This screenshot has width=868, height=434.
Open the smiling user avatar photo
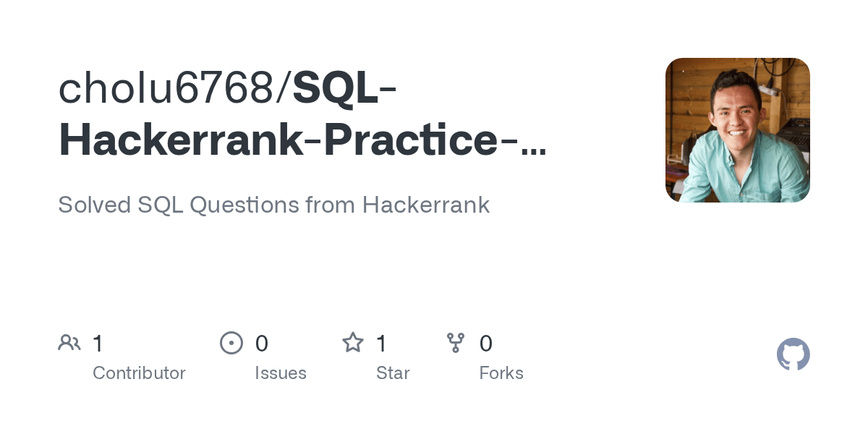click(x=738, y=130)
